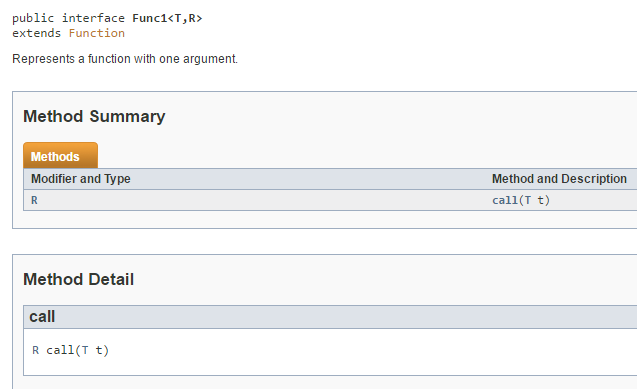Click 'public interface' keywords in declaration
637x389 pixels.
tap(68, 18)
